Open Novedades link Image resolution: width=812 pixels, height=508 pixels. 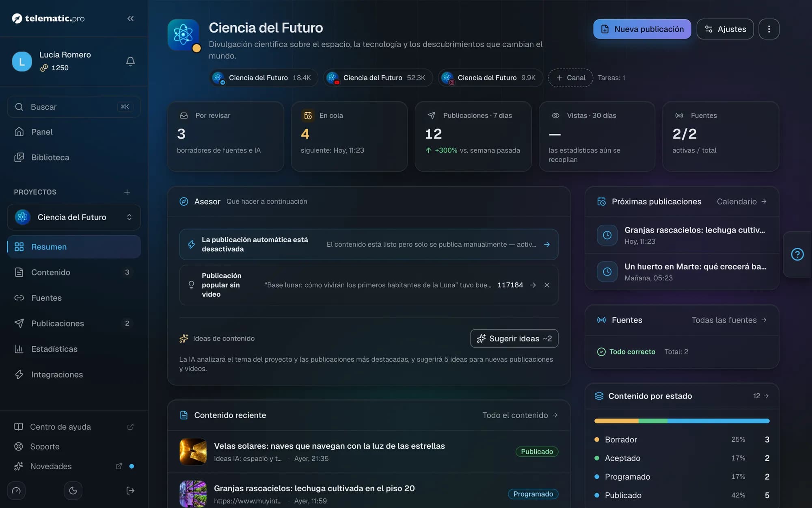(x=74, y=467)
